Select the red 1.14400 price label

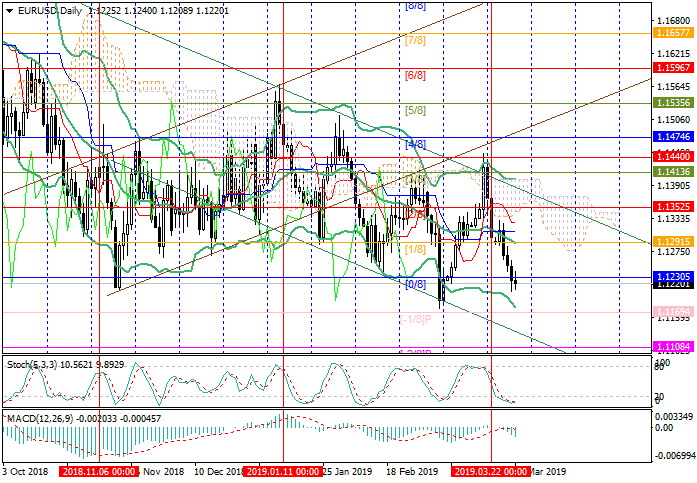tap(674, 158)
